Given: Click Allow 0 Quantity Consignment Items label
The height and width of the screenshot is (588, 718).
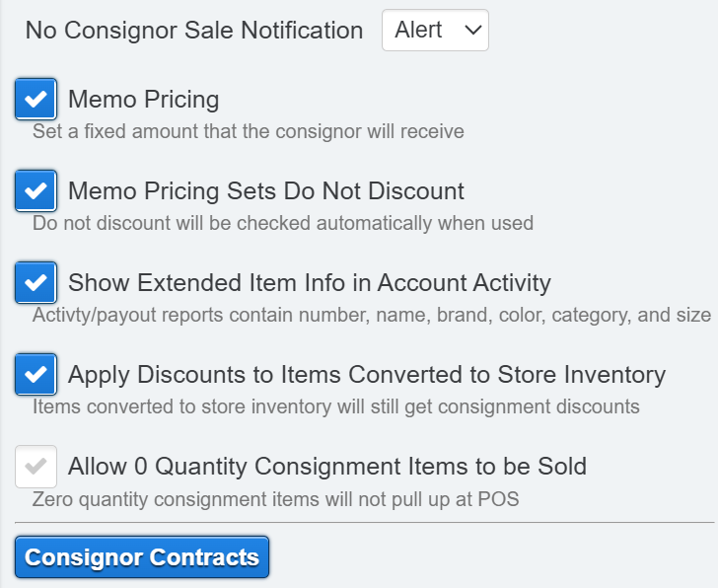Looking at the screenshot, I should click(x=326, y=467).
